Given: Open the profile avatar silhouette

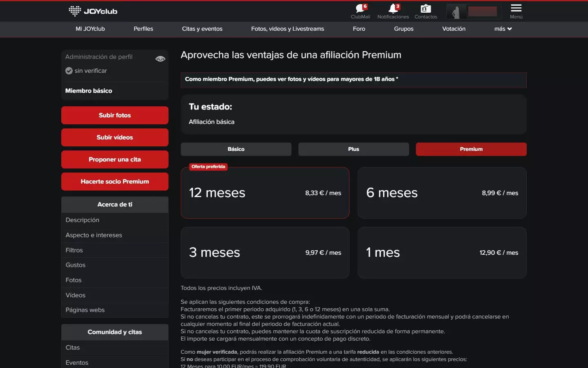Looking at the screenshot, I should point(457,11).
